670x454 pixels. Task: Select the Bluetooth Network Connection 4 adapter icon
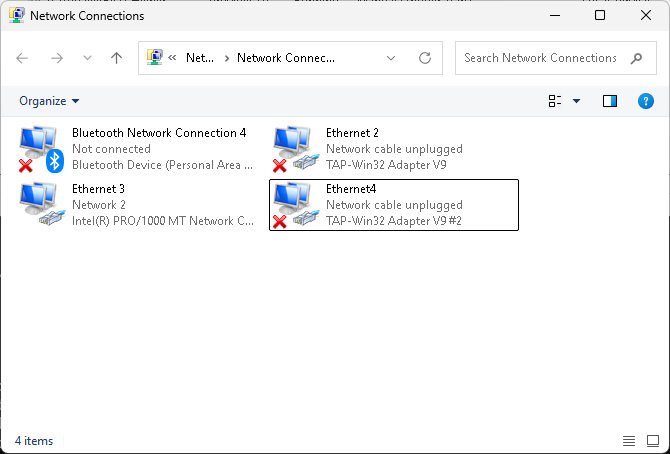point(40,148)
